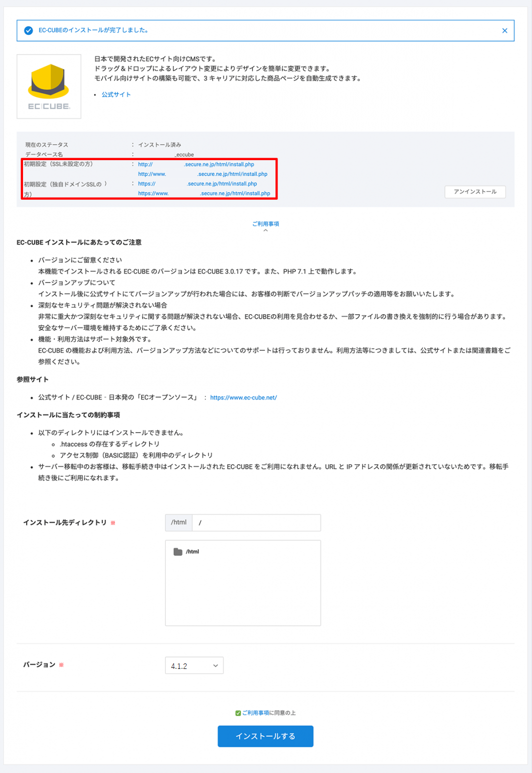Select the /html folder name in the tree
The image size is (532, 773).
pos(192,552)
